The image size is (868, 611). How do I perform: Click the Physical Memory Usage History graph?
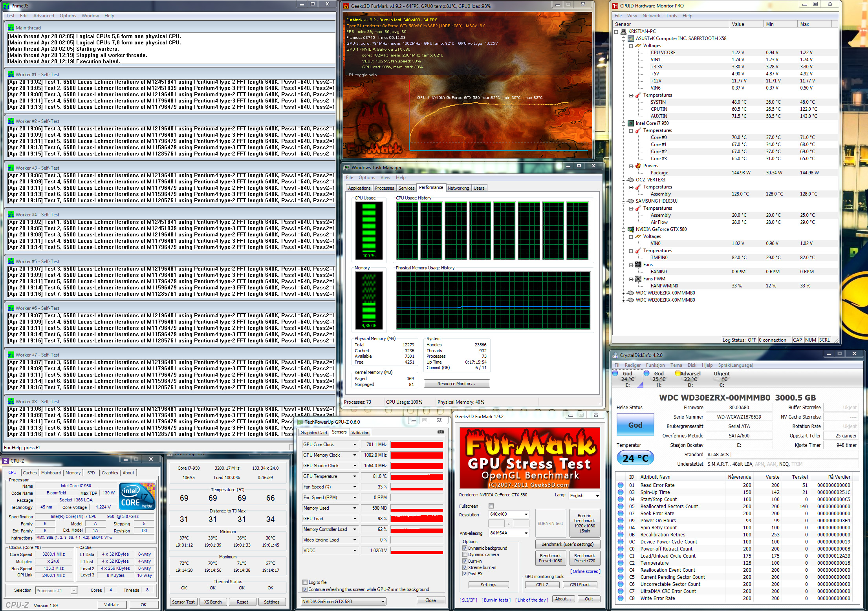(493, 300)
